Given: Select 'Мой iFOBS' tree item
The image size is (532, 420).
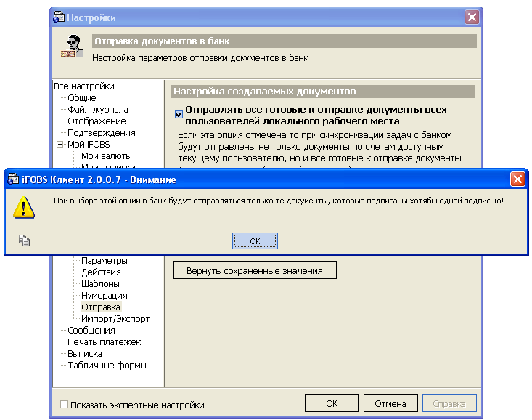Looking at the screenshot, I should (x=89, y=145).
